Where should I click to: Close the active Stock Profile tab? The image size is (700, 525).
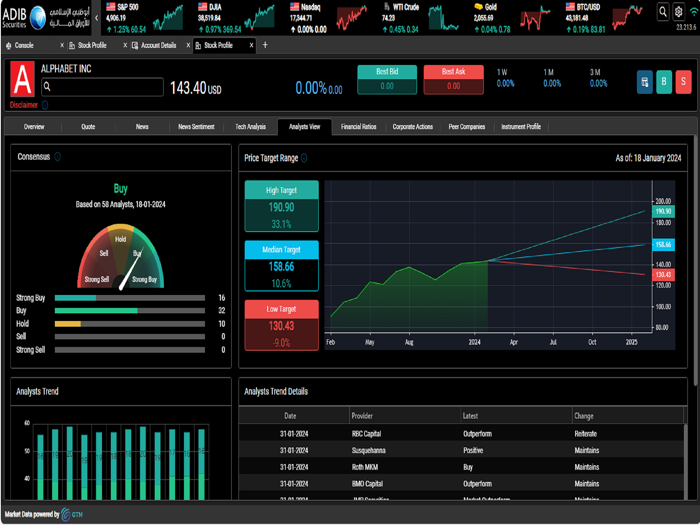(251, 45)
